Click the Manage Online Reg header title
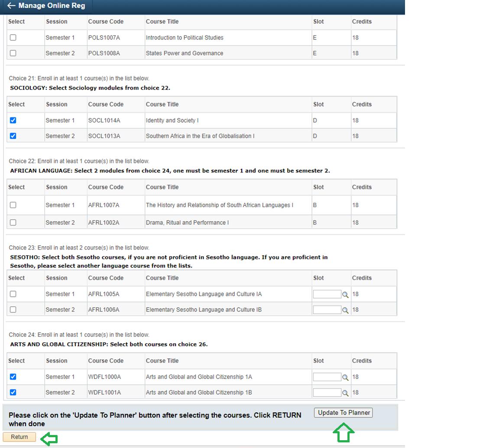The image size is (499, 448). [x=52, y=5]
